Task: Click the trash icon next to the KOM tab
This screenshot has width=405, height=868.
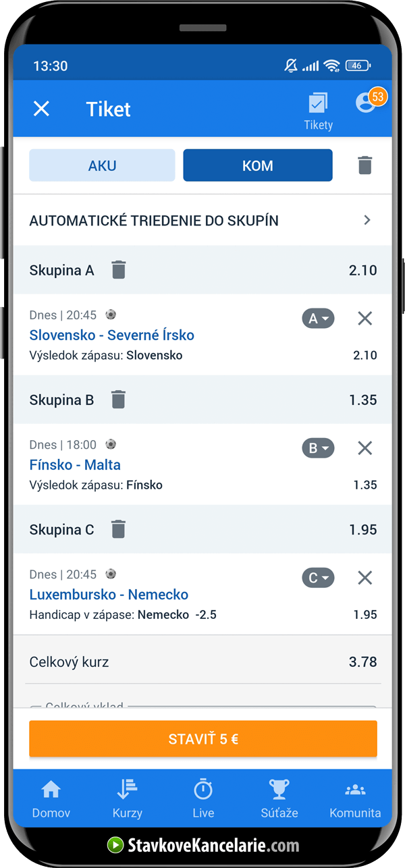Action: pos(365,165)
